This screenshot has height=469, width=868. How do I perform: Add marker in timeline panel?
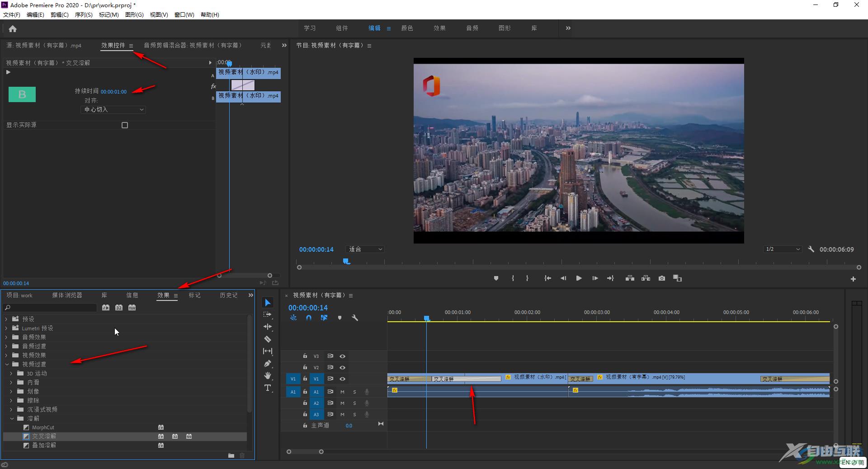tap(340, 318)
